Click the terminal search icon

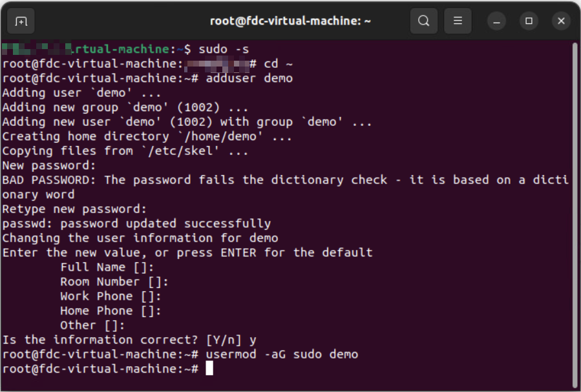click(423, 21)
